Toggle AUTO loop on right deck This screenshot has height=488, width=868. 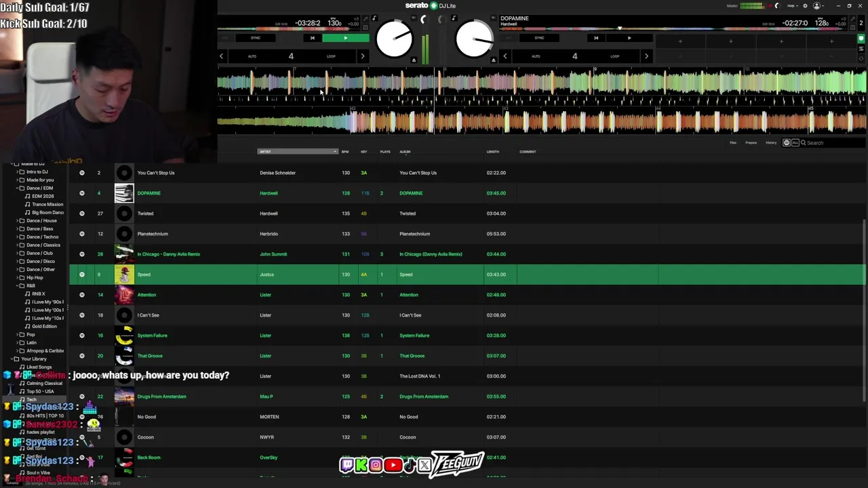click(x=536, y=56)
